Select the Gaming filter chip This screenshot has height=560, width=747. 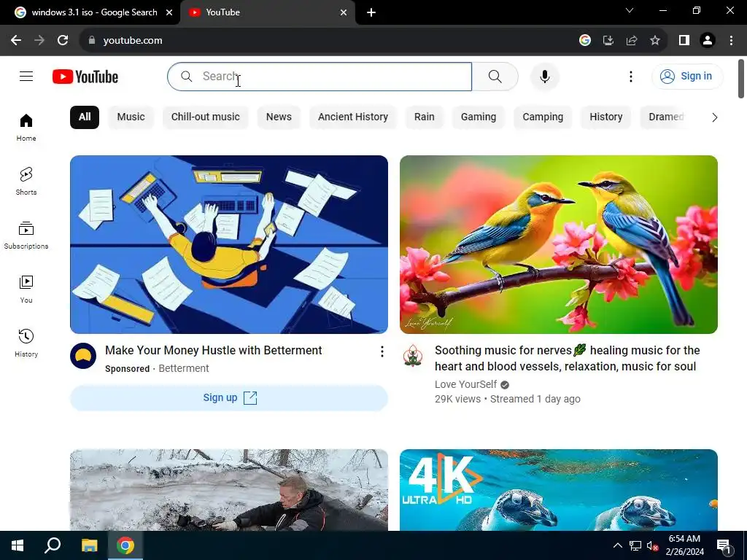[479, 117]
